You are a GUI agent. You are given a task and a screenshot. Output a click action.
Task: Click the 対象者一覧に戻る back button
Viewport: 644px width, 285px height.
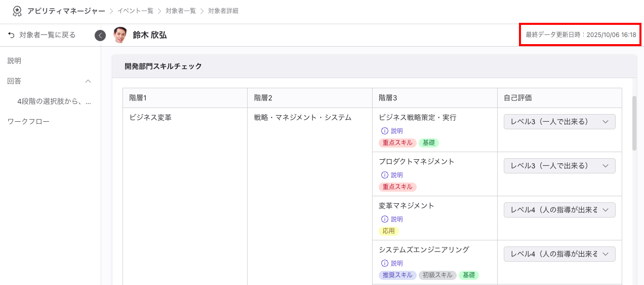click(x=42, y=35)
